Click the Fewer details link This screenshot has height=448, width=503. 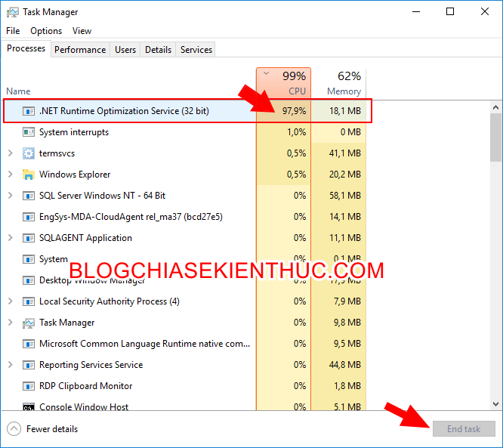pos(52,429)
